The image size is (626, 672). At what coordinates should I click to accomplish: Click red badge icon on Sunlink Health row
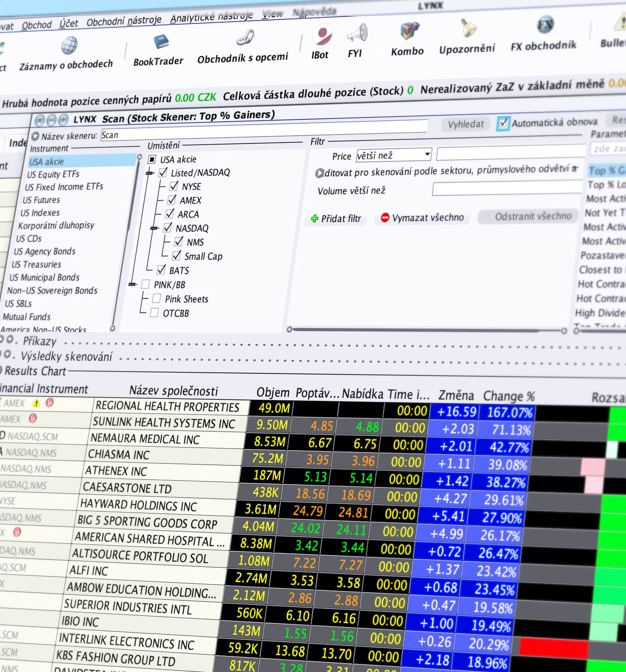[33, 418]
